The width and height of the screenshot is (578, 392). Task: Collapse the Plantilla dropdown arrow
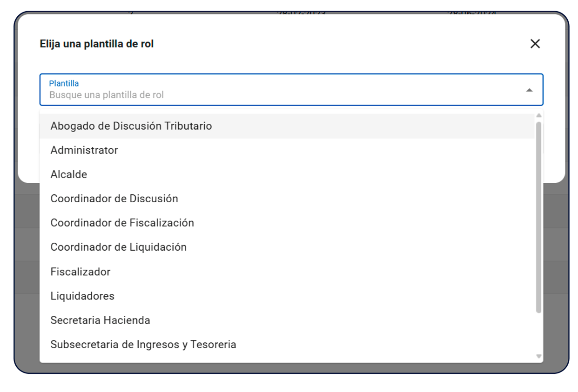(x=529, y=90)
